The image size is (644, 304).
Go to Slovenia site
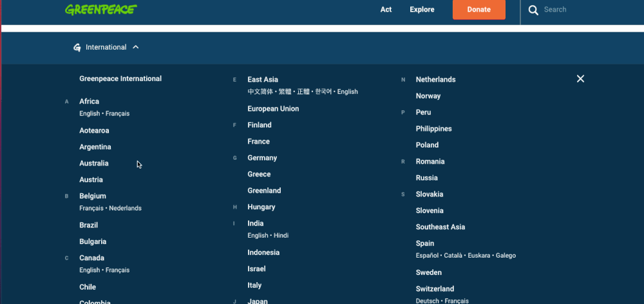[430, 211]
